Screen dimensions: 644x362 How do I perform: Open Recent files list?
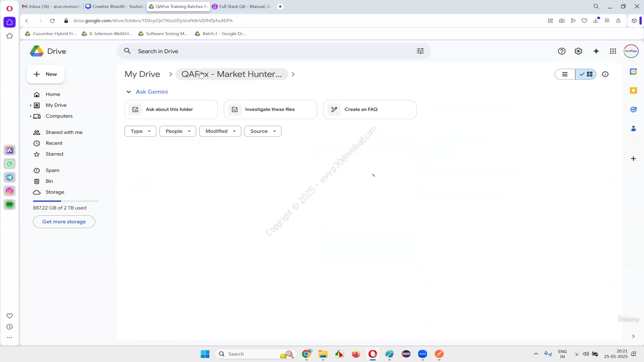pyautogui.click(x=54, y=143)
